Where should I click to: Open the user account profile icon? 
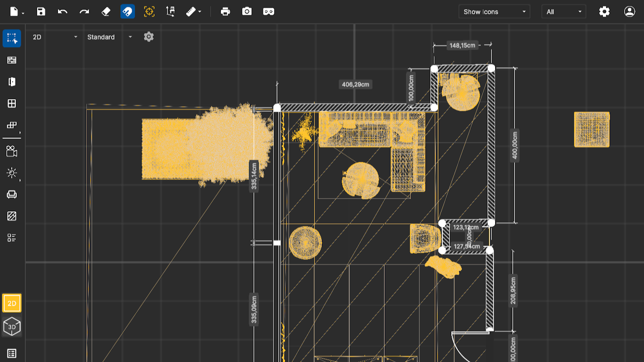[630, 12]
